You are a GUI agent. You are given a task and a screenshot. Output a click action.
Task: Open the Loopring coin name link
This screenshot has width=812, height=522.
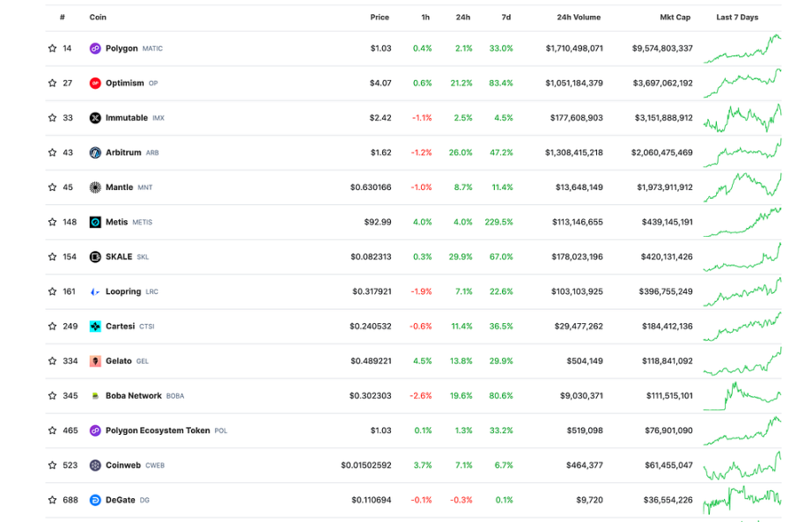[123, 291]
